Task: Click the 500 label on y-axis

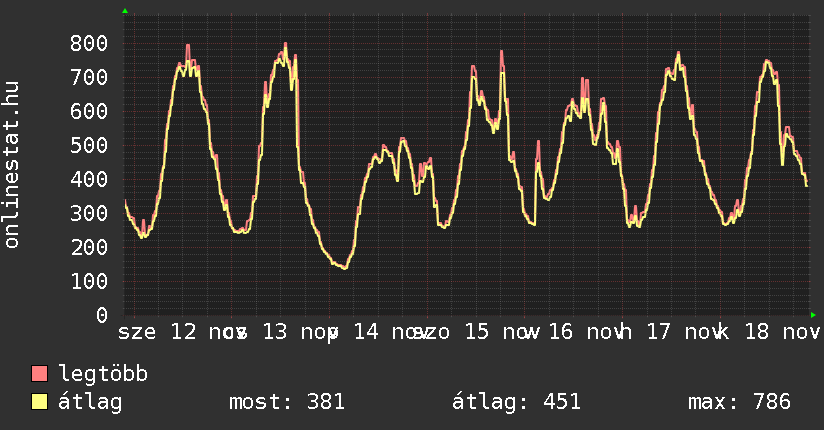Action: click(89, 145)
